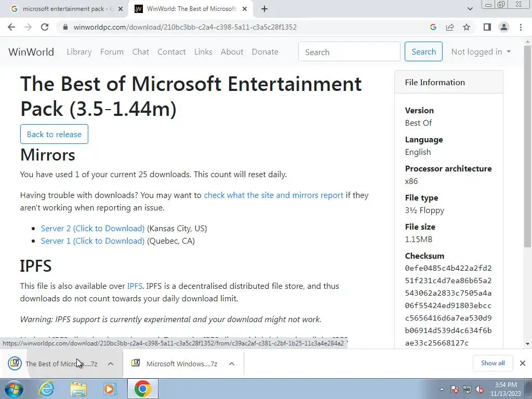The width and height of the screenshot is (532, 399).
Task: Show hidden system tray icons
Action: [x=442, y=390]
